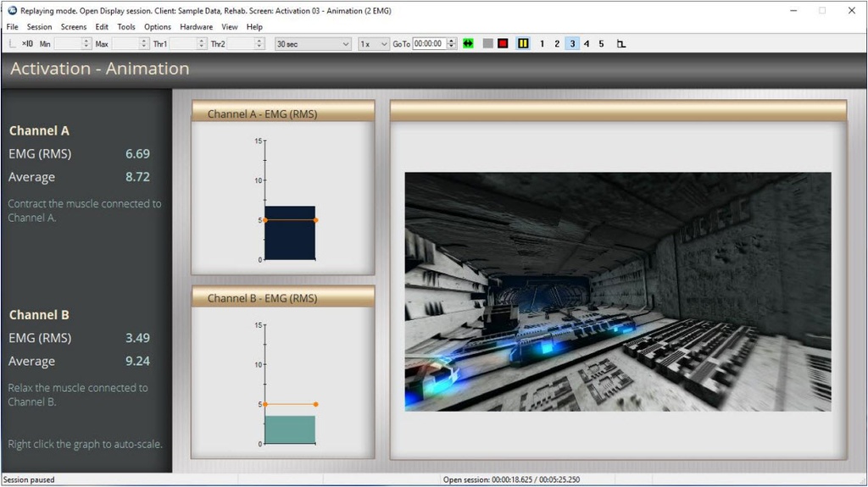Click the Channel B heading in side panel
Image resolution: width=868 pixels, height=487 pixels.
click(39, 315)
